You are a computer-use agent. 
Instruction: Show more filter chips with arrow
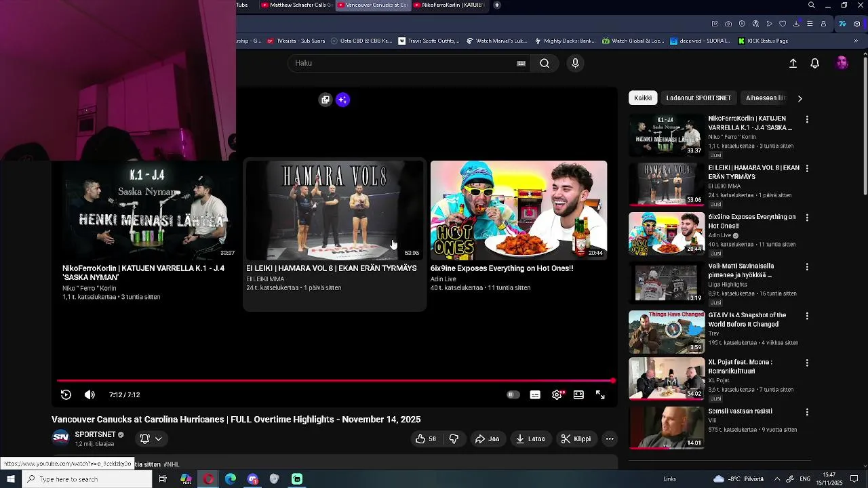point(800,98)
